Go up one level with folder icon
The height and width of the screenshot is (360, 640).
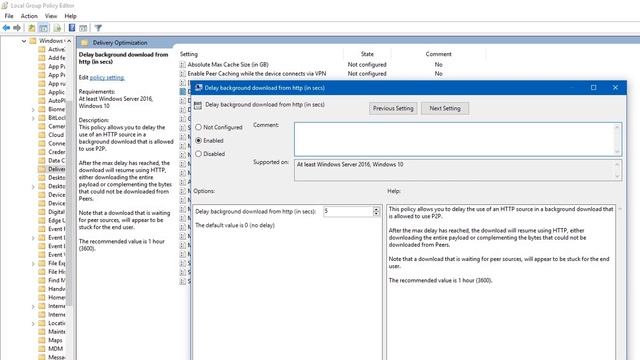tap(31, 28)
